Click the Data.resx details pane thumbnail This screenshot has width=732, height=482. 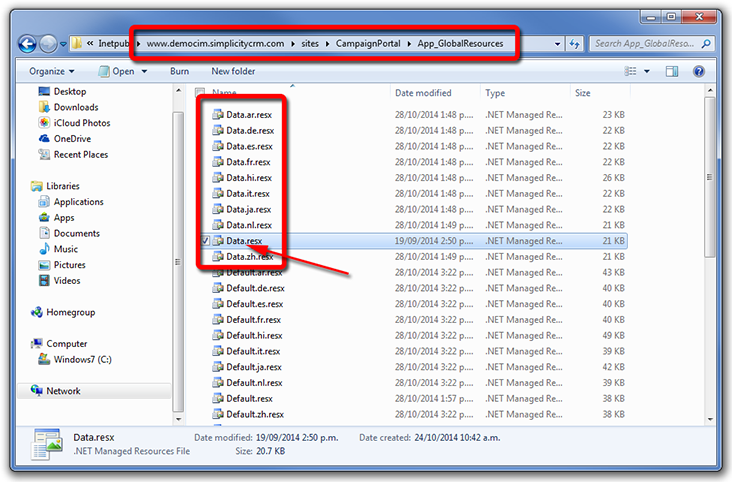(47, 445)
